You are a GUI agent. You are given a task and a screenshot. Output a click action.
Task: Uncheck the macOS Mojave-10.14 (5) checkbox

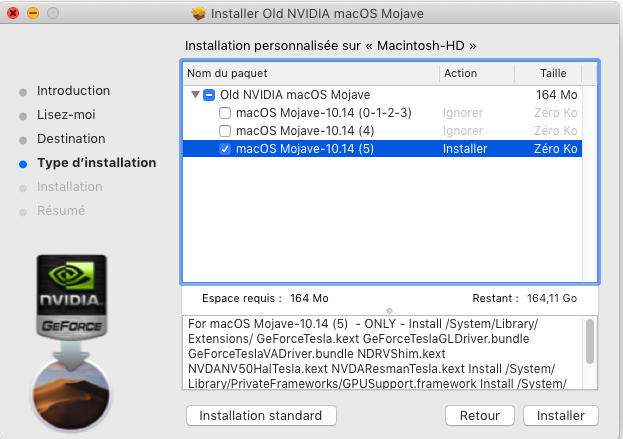click(x=225, y=149)
